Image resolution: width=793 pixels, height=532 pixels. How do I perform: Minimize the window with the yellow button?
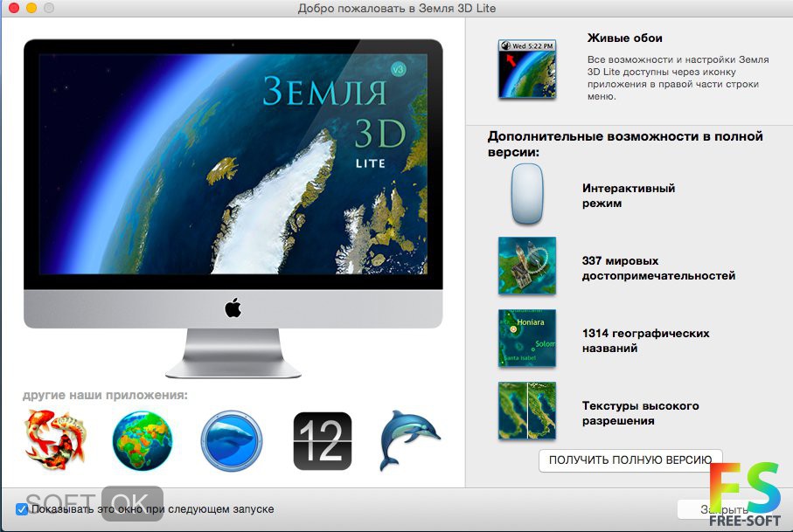(31, 8)
